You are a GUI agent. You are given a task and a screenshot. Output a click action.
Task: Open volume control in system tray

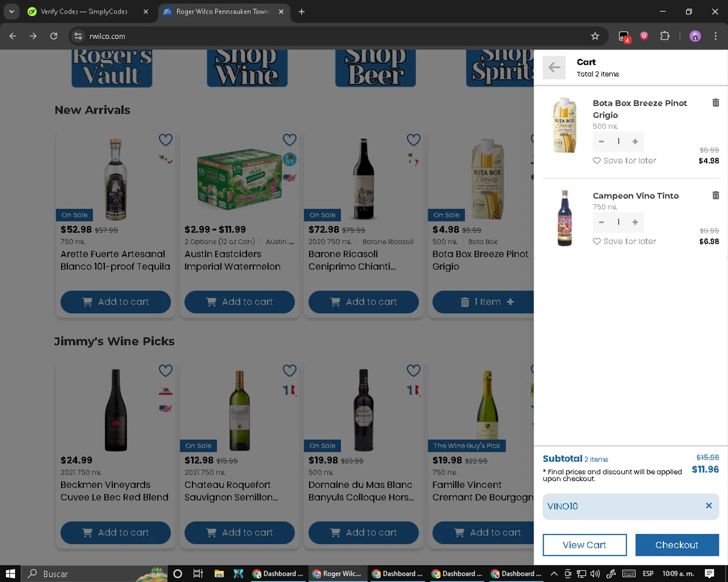[x=595, y=574]
